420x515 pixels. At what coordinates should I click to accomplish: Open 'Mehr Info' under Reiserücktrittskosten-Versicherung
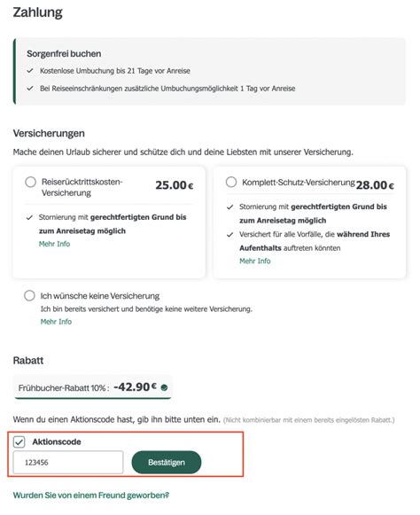[x=55, y=244]
